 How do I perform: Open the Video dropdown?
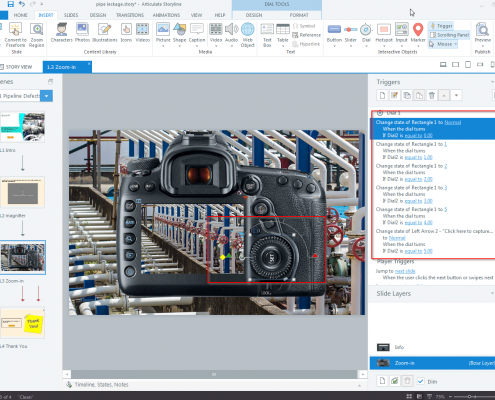216,46
